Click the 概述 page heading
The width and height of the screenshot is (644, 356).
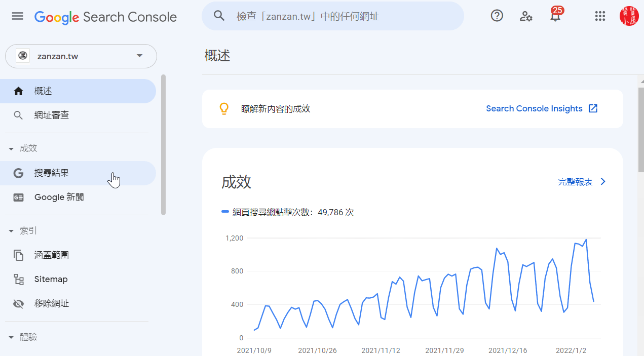click(217, 56)
